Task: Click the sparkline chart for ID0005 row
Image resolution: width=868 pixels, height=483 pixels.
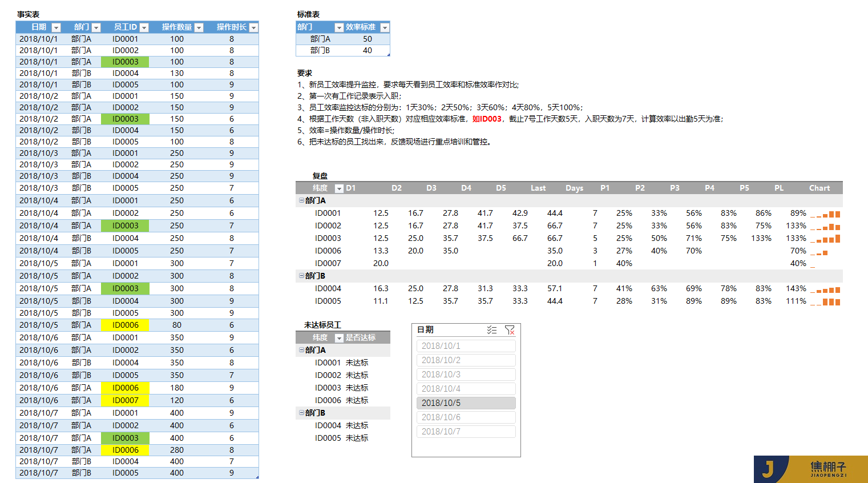Action: click(825, 301)
